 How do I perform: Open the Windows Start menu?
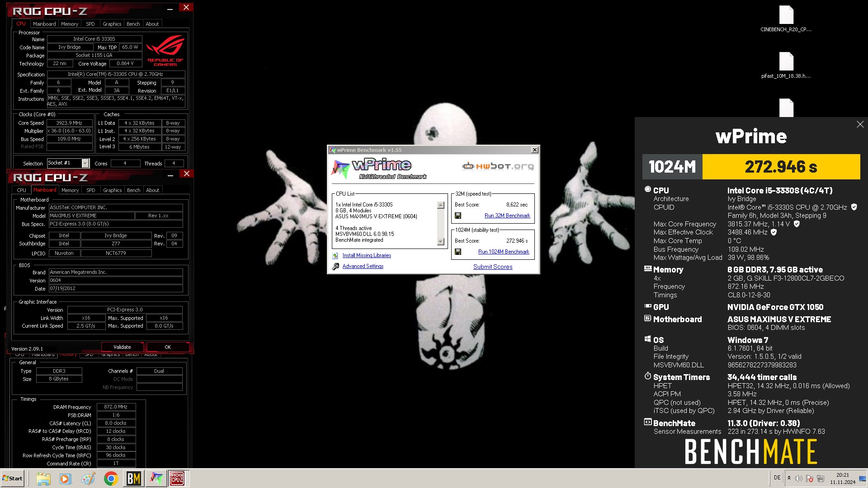(12, 479)
